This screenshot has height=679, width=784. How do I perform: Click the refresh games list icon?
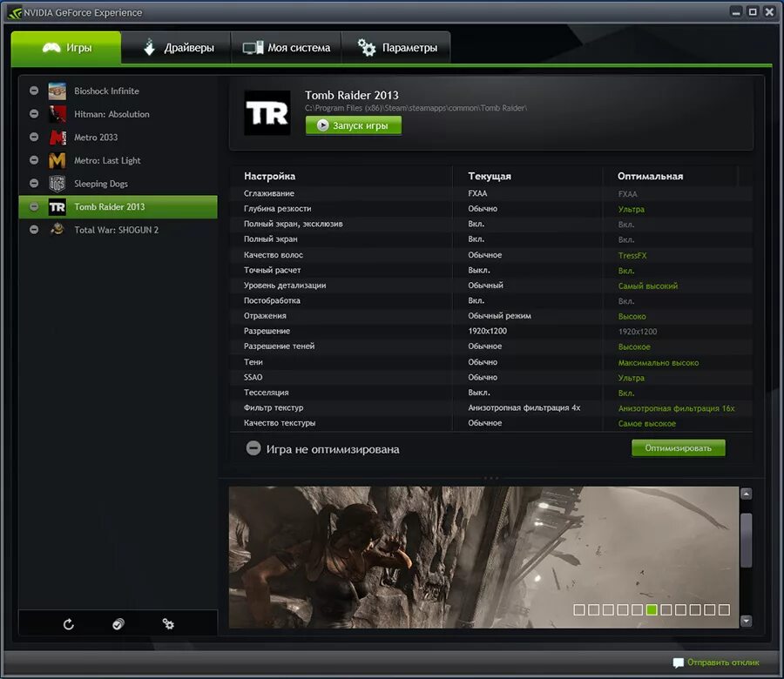click(69, 624)
